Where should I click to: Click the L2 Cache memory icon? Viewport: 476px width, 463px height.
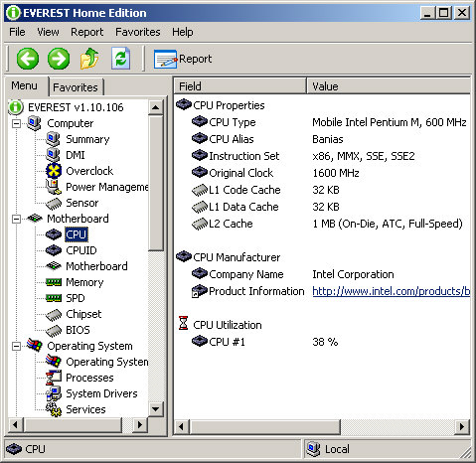[x=200, y=224]
